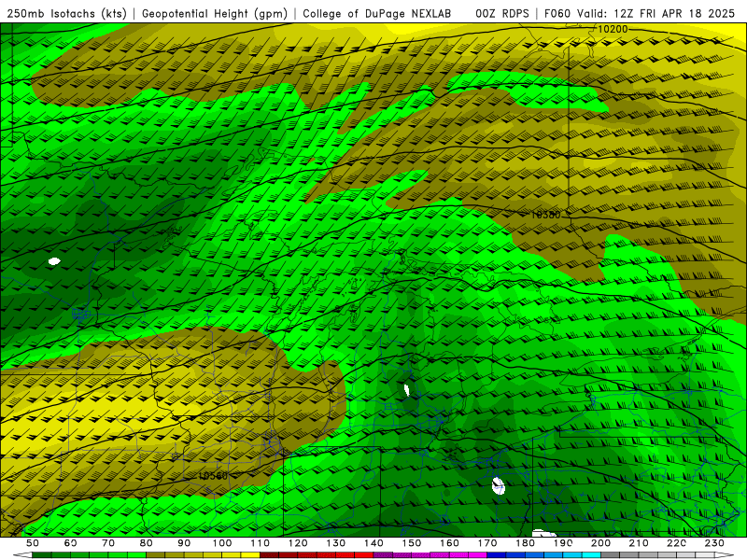The image size is (747, 560).
Task: Click the 70 value on the color scale
Action: [108, 543]
